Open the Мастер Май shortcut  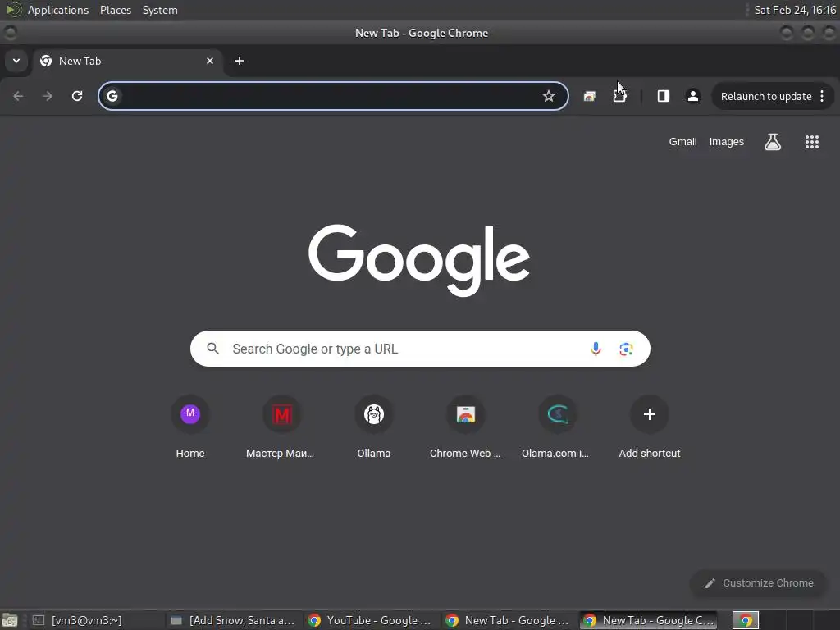(281, 427)
